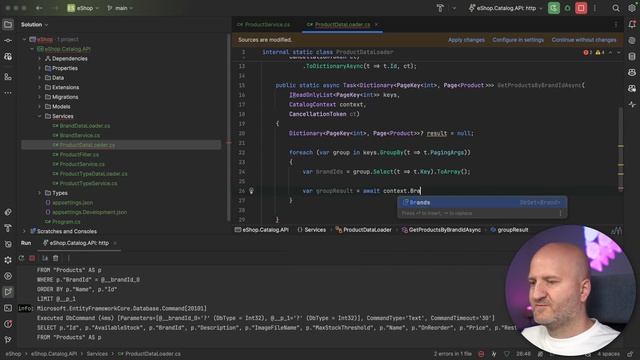Viewport: 640px width, 360px height.
Task: Click groupResult breadcrumb item
Action: coord(509,230)
